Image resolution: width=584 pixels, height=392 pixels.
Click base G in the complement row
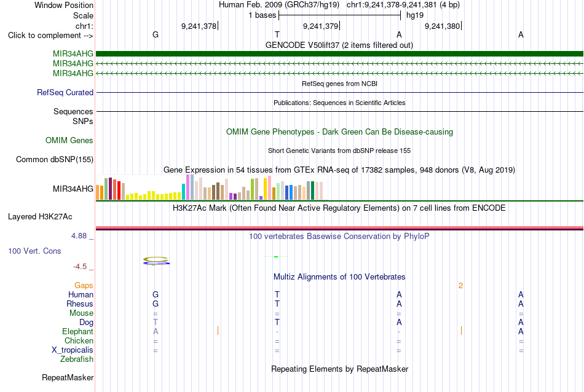156,34
